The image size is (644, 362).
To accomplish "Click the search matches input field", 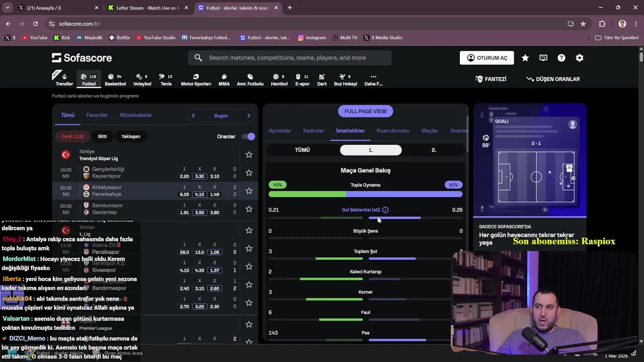I will click(290, 58).
